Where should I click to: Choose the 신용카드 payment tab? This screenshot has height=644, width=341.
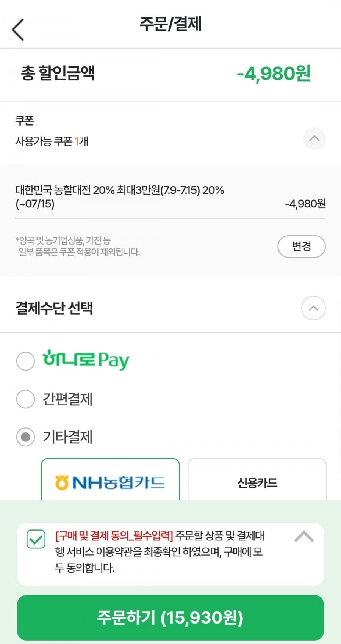(x=257, y=480)
